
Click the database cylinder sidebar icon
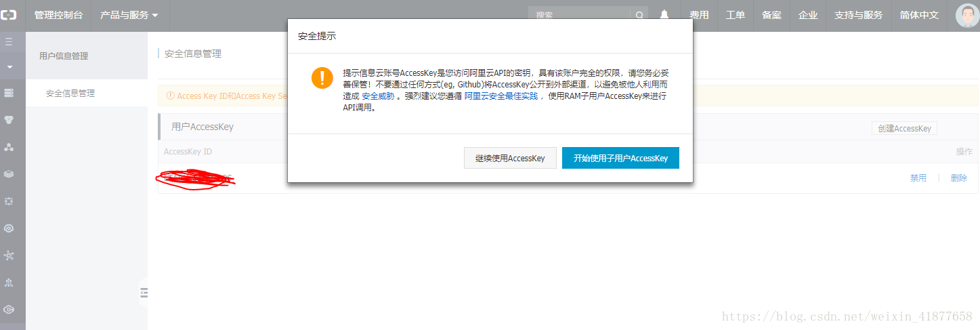click(9, 120)
